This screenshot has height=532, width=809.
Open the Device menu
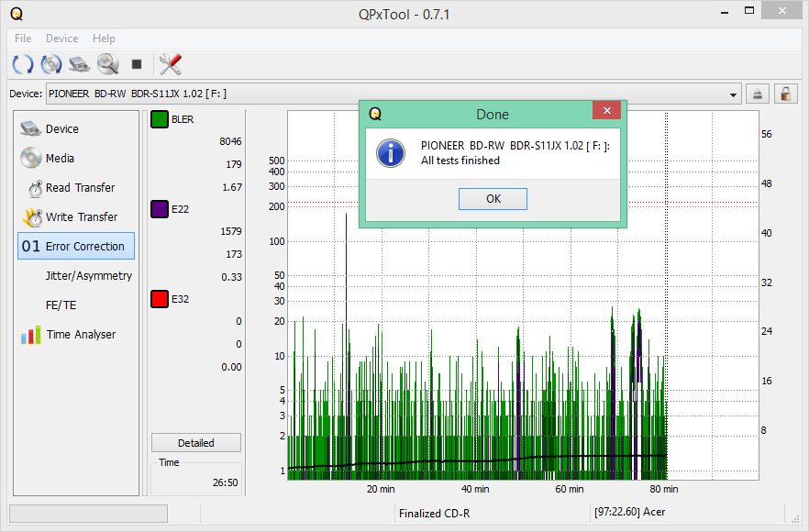coord(62,39)
